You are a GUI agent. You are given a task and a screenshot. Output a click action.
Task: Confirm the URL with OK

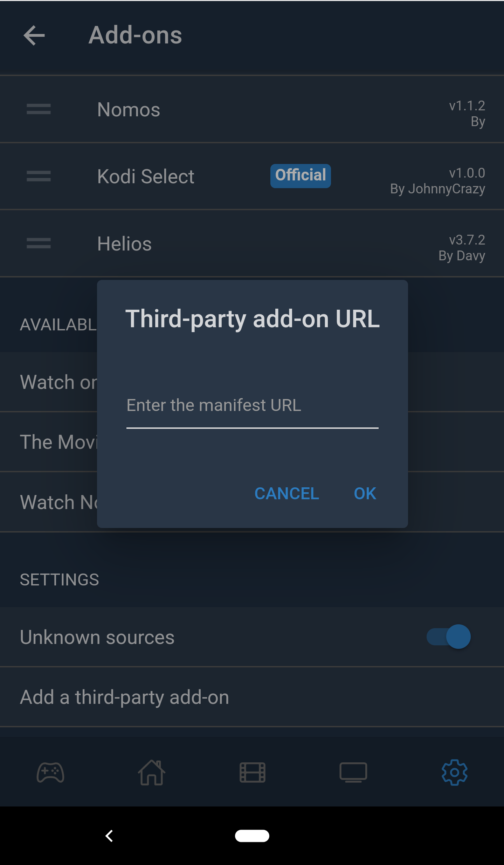365,494
